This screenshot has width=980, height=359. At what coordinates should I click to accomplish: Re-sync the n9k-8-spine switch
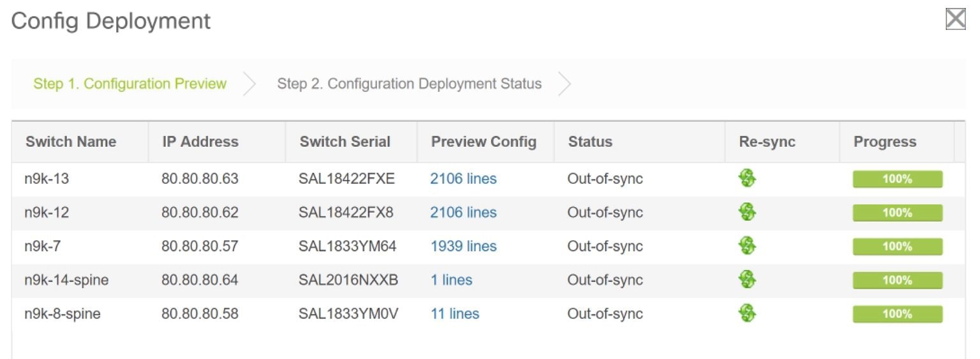tap(747, 314)
